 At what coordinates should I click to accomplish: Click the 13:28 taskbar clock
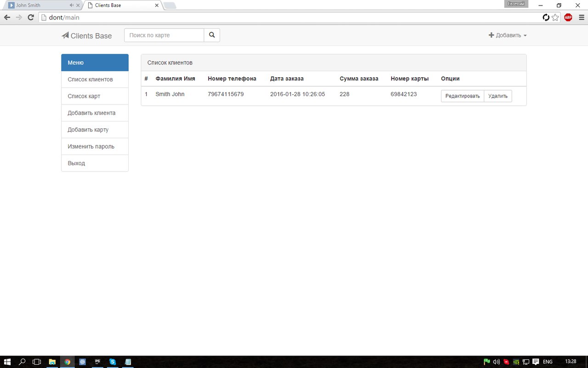[x=571, y=362]
